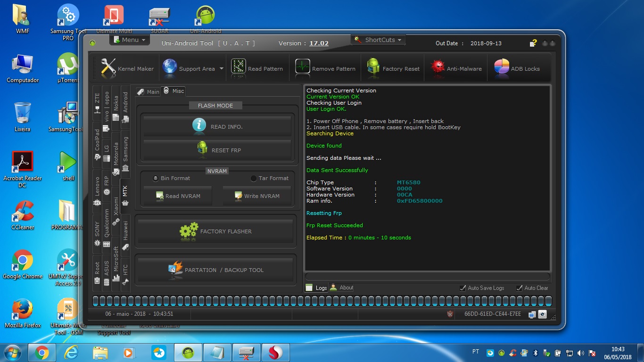
Task: Select the Misc tab
Action: coord(173,91)
